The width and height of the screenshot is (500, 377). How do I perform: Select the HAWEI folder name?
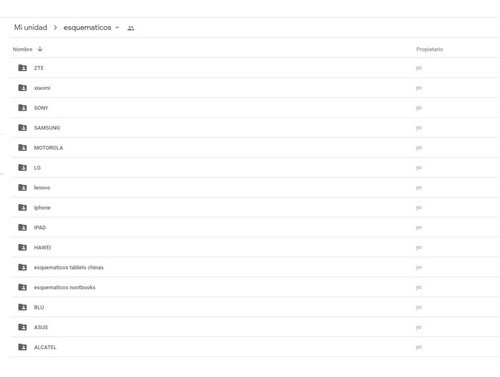[x=42, y=248]
